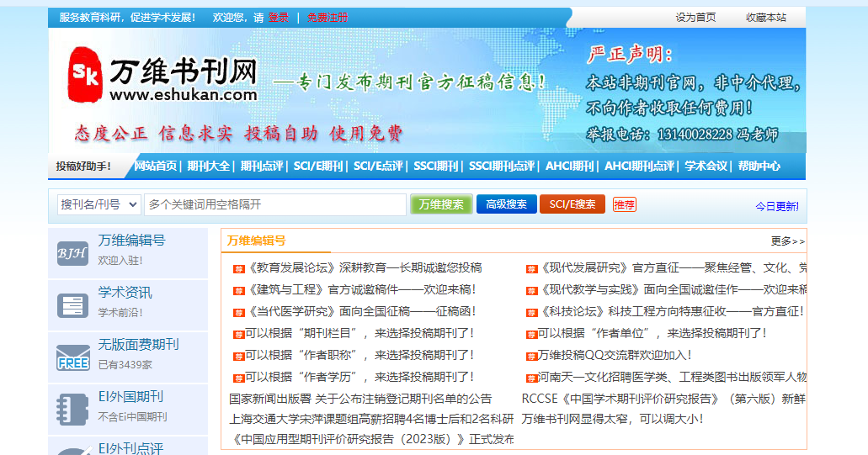Click the red SK site logo

(85, 75)
